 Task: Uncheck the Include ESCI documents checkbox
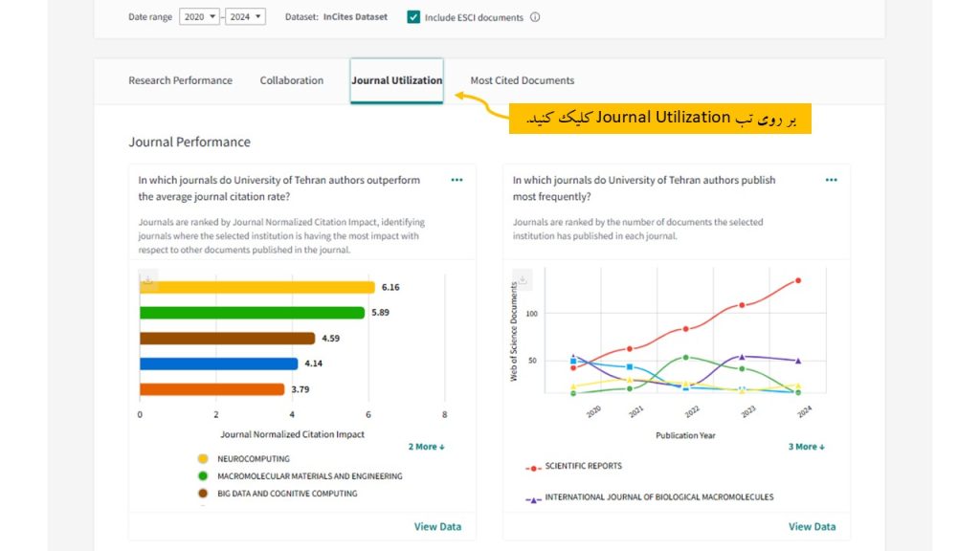pyautogui.click(x=413, y=17)
